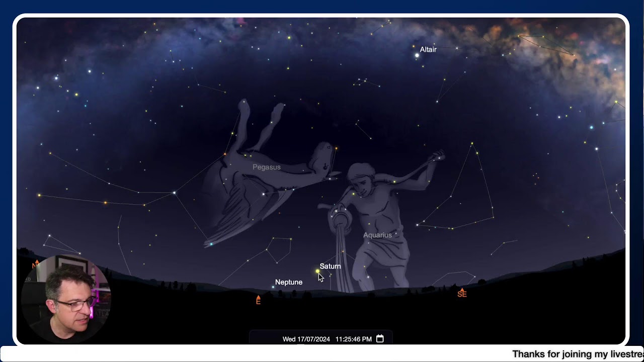The width and height of the screenshot is (644, 362).
Task: Select the Saturn label
Action: coord(330,266)
